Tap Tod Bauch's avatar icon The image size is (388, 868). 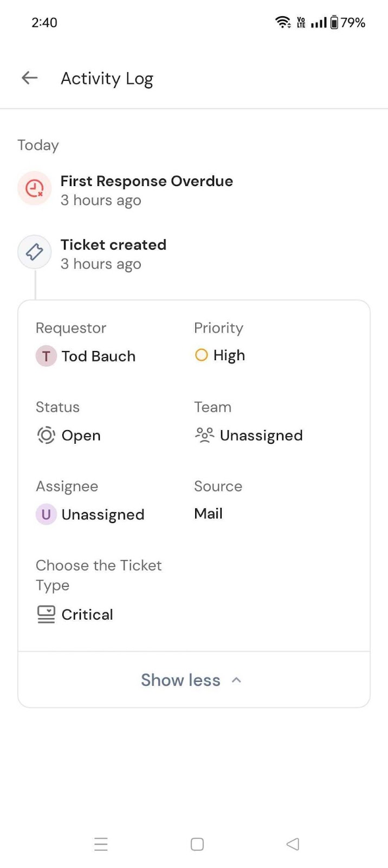[46, 356]
